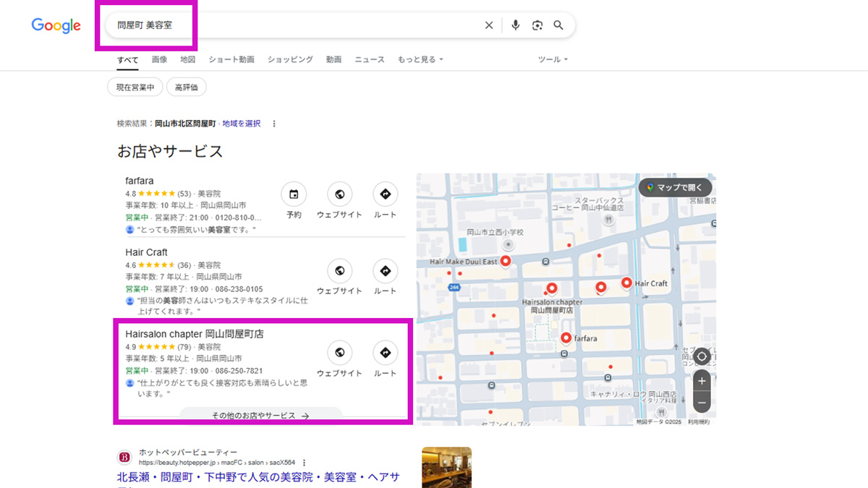Click farfara review quote とっても雰囲気いい
868x488 pixels.
click(x=197, y=229)
